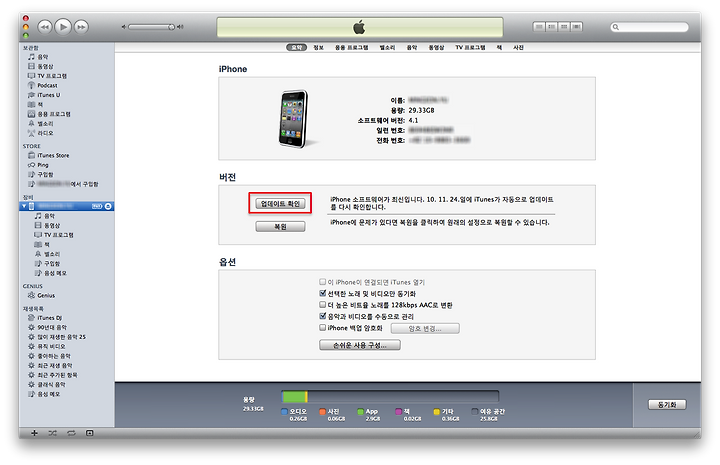Click the search field

tap(650, 28)
